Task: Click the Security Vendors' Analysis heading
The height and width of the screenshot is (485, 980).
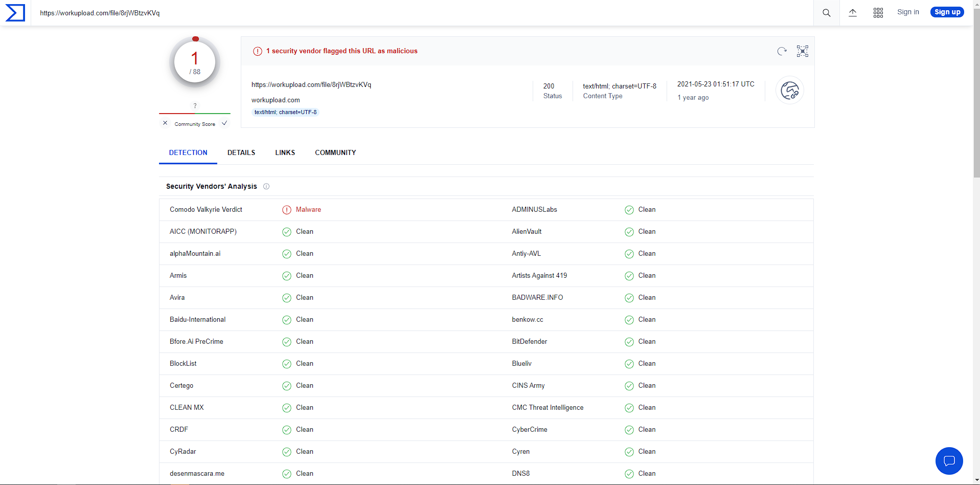Action: (x=212, y=186)
